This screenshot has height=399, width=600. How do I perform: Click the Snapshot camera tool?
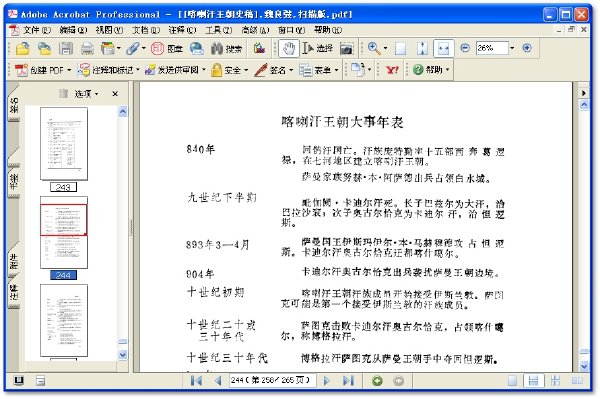click(x=346, y=49)
